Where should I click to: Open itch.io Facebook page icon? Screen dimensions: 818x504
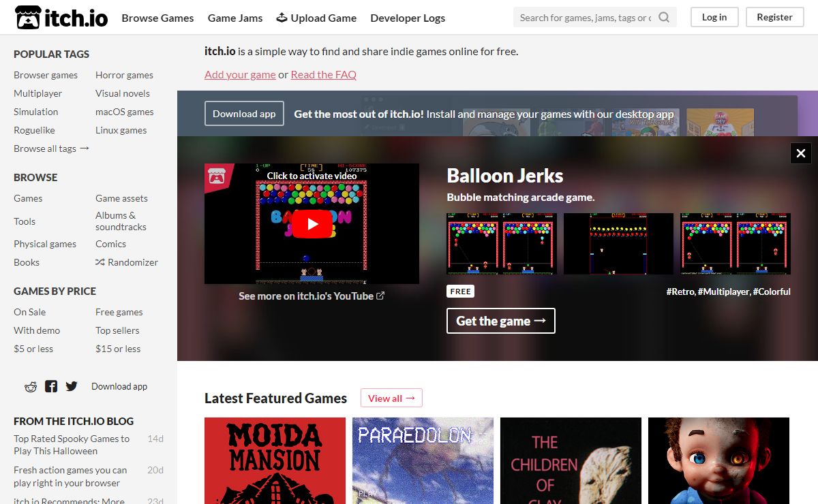tap(51, 386)
